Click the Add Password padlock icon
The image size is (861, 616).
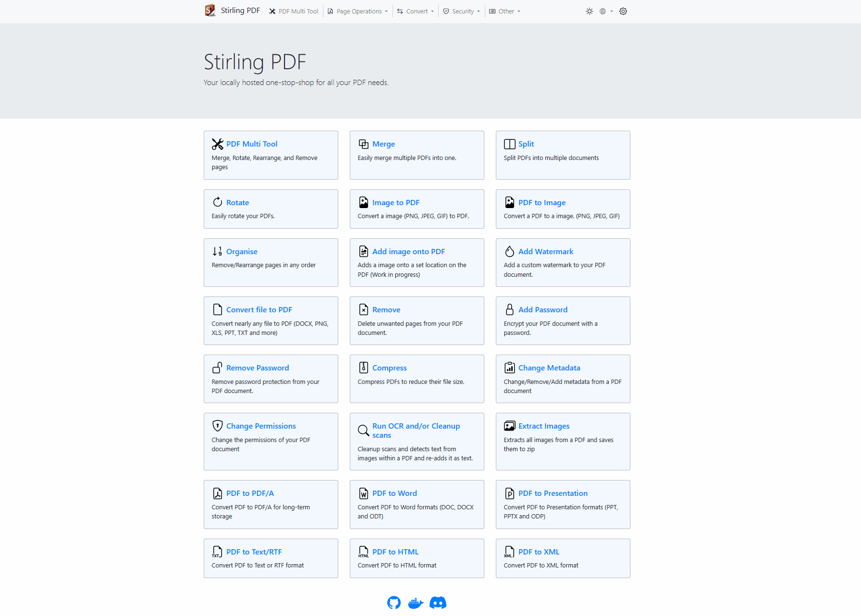(x=509, y=309)
